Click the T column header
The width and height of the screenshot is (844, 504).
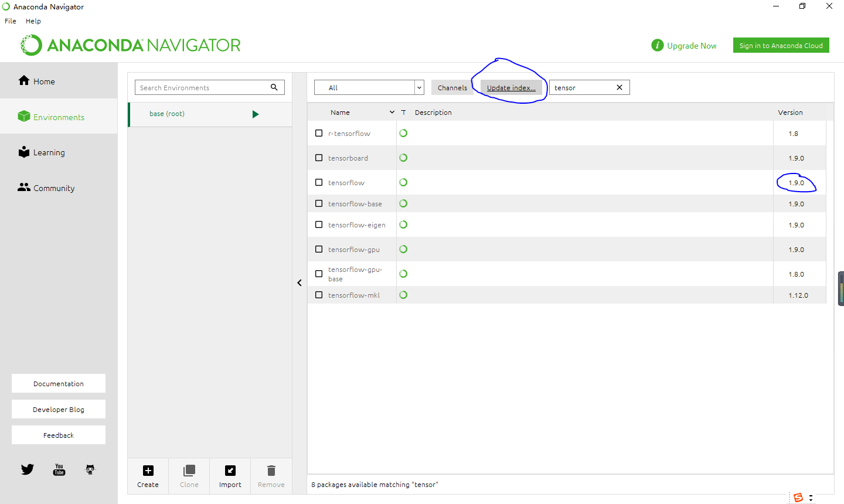403,112
